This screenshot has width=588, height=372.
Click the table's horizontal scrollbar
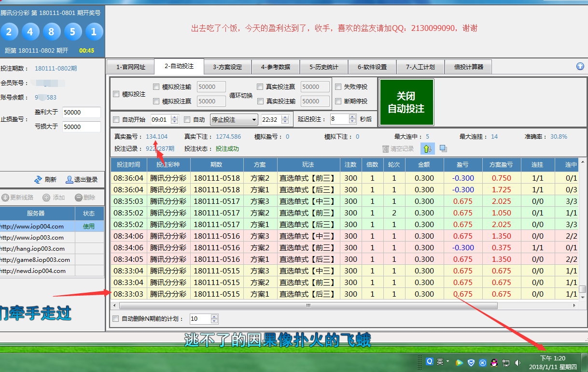308,305
